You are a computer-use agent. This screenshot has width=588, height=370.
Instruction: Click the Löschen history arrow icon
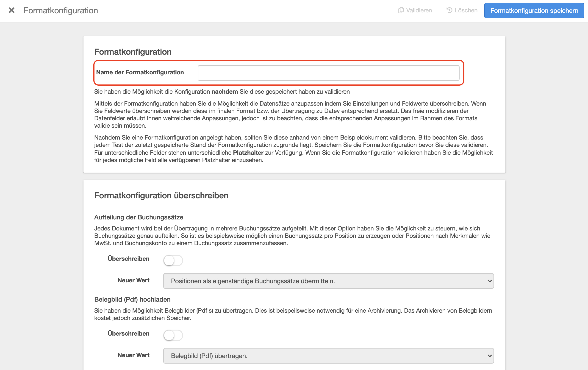click(x=449, y=10)
